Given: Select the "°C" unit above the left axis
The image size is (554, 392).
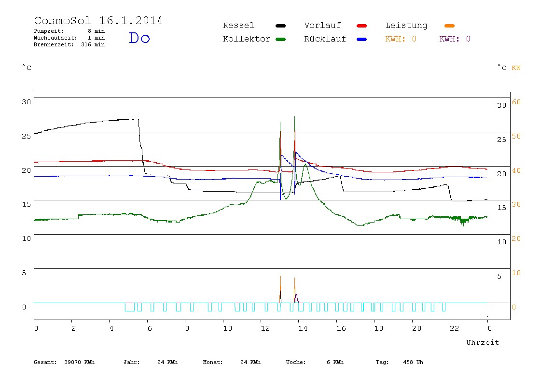Looking at the screenshot, I should tap(27, 68).
